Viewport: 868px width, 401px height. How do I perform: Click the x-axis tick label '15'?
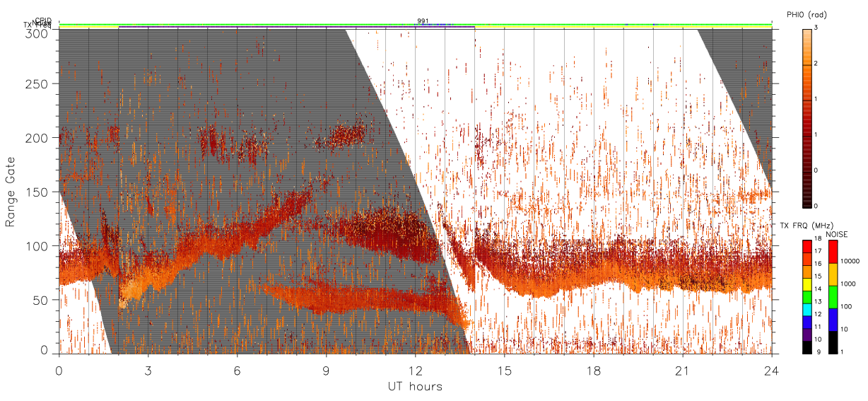504,371
